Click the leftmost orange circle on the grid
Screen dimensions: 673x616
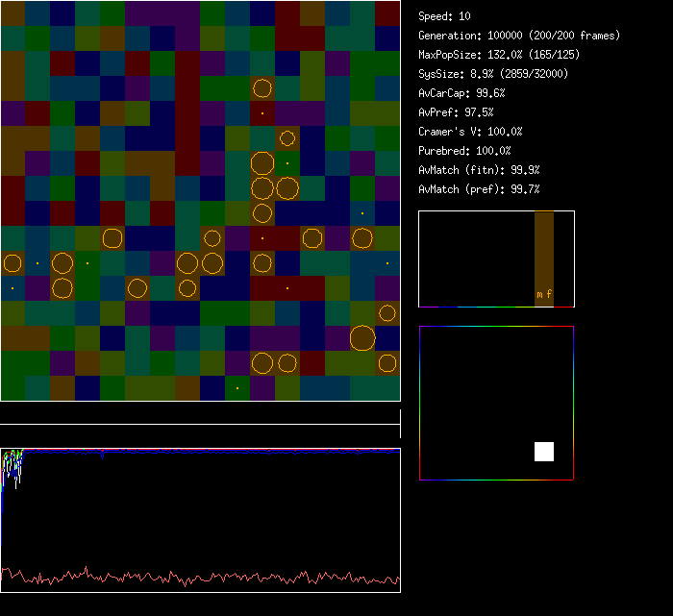(12, 263)
